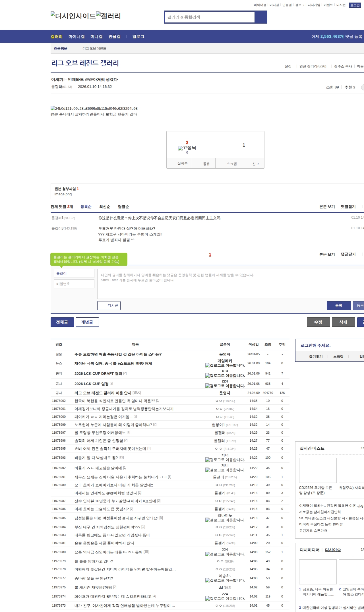Sort comments by 최신순

point(105,207)
